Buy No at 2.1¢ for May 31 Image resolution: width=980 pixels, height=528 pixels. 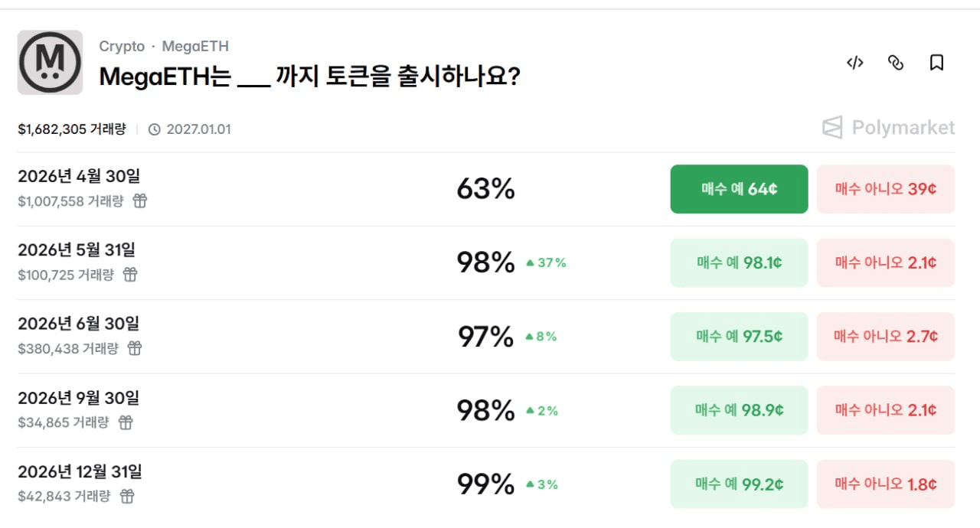(x=886, y=262)
